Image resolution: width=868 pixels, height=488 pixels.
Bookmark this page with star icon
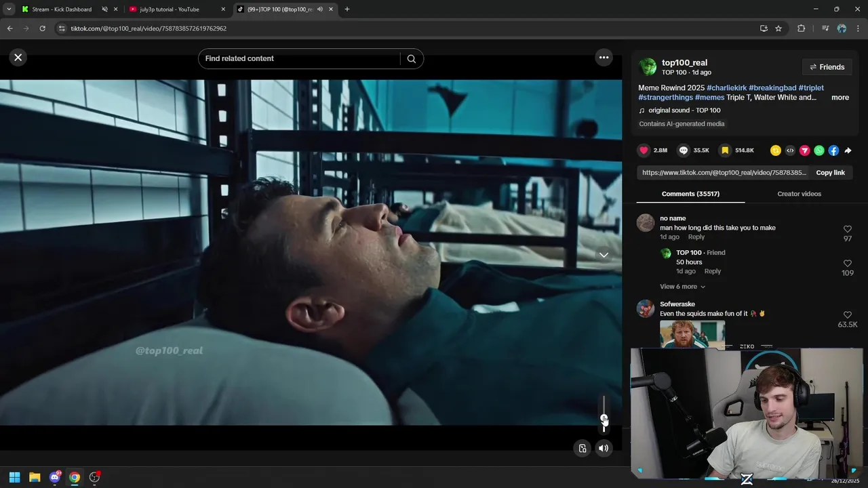point(778,28)
